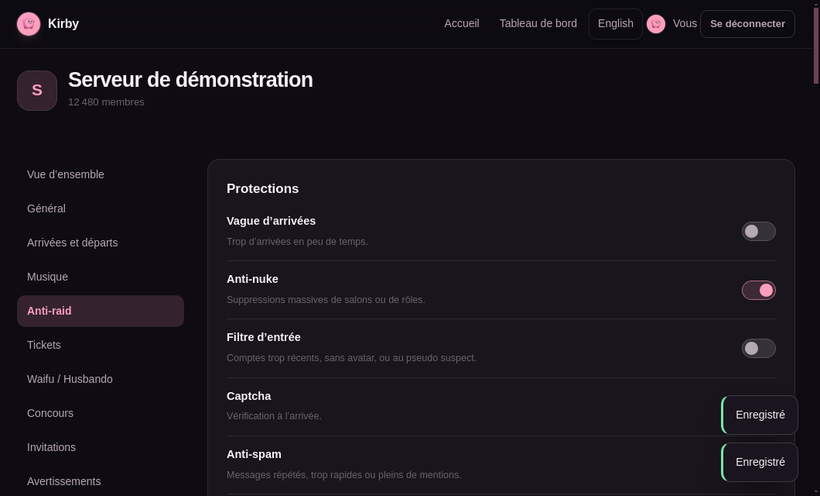Open the Général settings section
Viewport: 820px width, 496px height.
click(100, 209)
